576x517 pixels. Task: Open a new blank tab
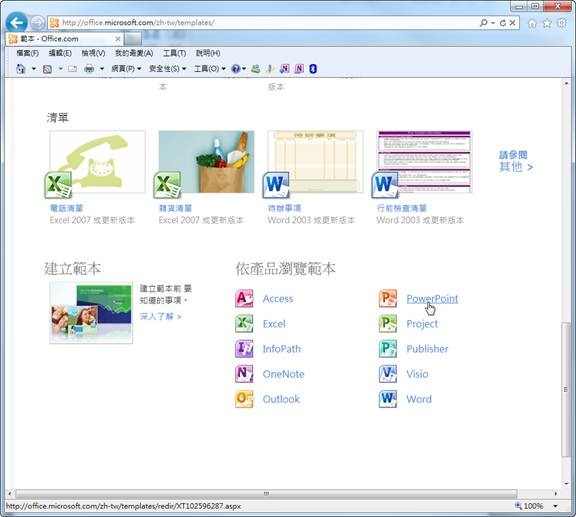pyautogui.click(x=133, y=39)
